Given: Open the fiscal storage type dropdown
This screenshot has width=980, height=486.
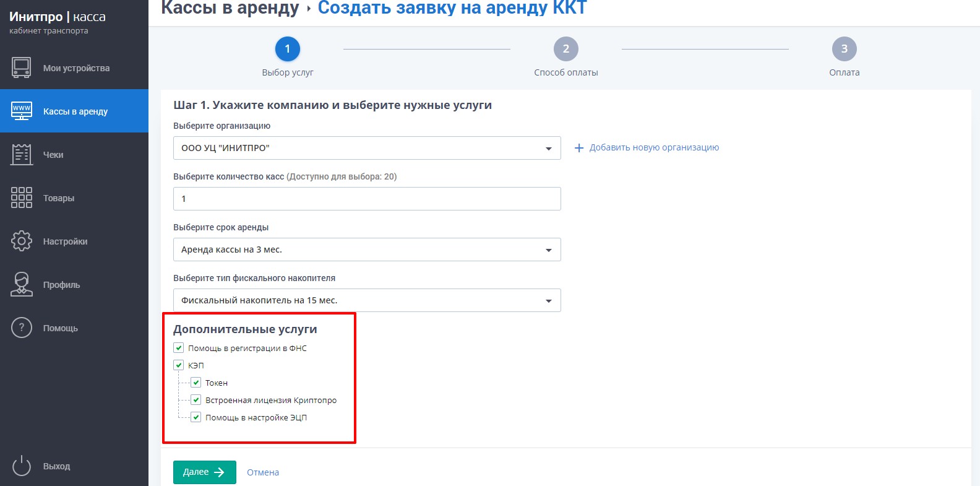Looking at the screenshot, I should [x=367, y=300].
